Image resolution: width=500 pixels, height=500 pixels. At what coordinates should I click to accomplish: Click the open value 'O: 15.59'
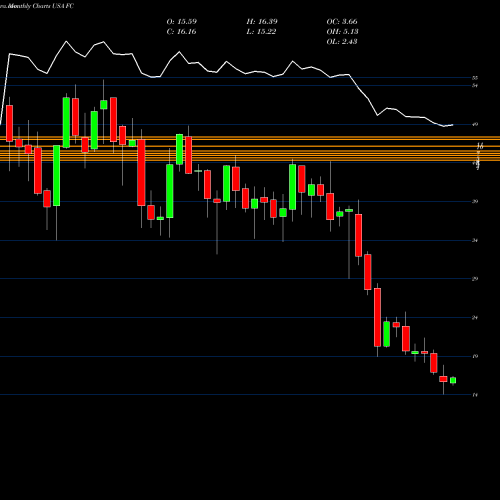point(182,22)
